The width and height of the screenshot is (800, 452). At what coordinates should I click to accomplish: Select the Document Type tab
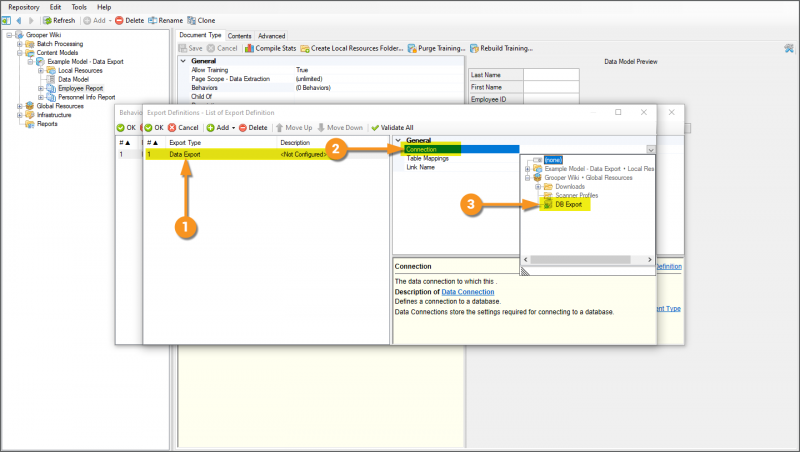pyautogui.click(x=200, y=35)
